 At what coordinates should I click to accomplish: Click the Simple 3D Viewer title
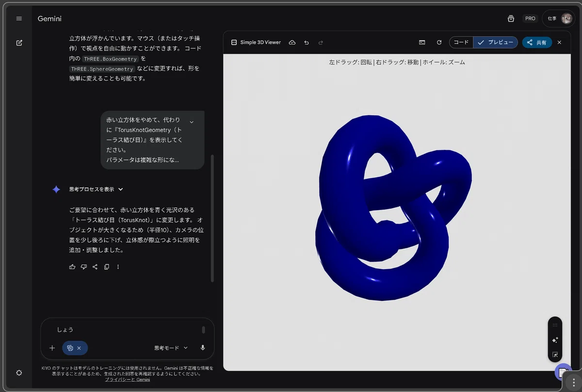260,42
